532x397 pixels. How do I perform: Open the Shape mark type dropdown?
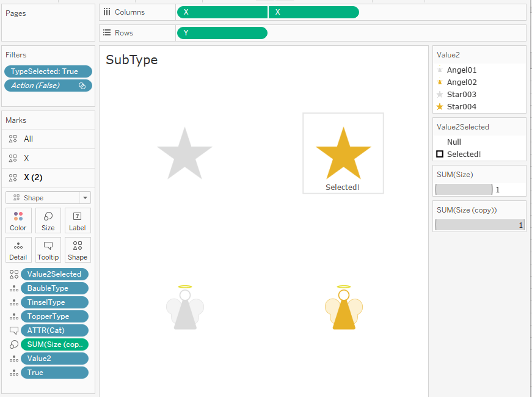48,198
